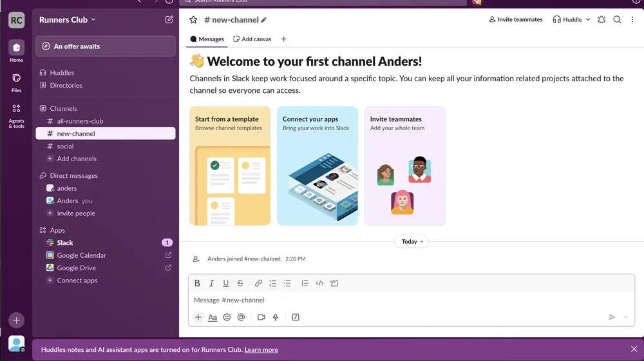
Task: Toggle bold formatting
Action: [197, 283]
